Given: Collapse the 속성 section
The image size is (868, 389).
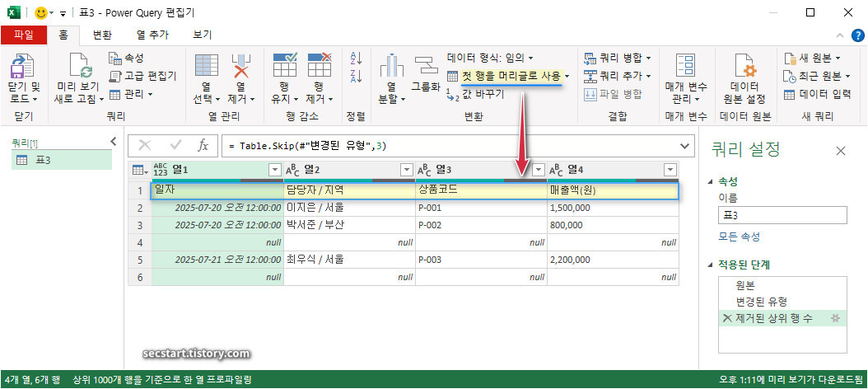Looking at the screenshot, I should coord(710,182).
